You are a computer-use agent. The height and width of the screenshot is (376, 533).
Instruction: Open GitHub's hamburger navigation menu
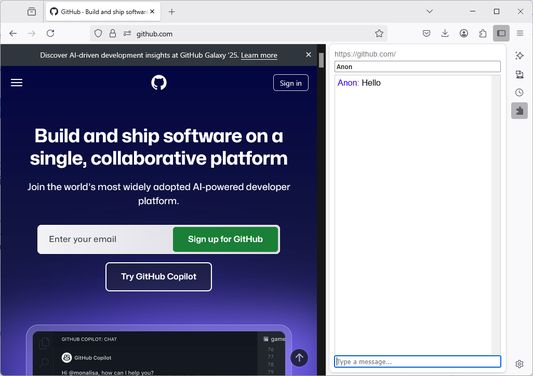coord(17,83)
